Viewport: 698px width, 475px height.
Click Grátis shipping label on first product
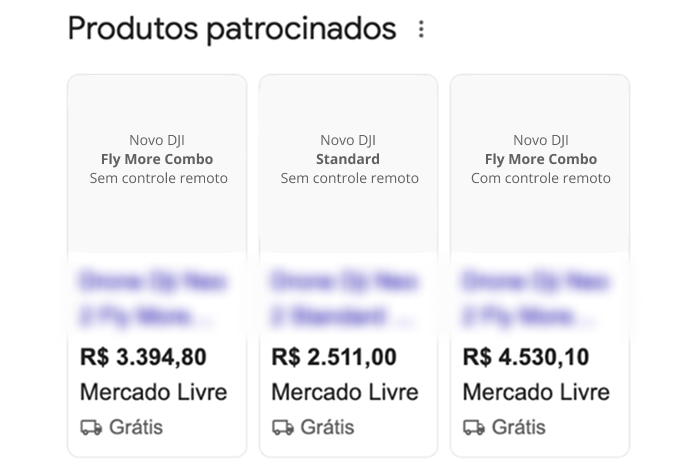pyautogui.click(x=136, y=427)
